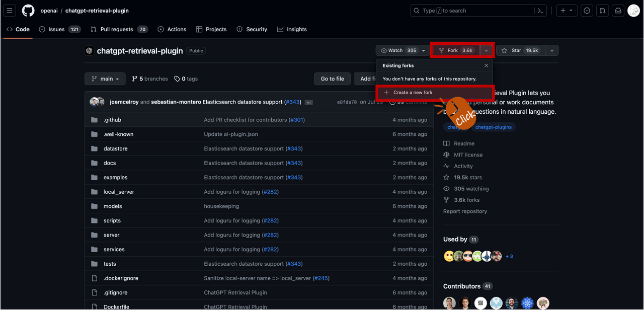This screenshot has width=644, height=310.
Task: Open the Watch dropdown button
Action: (403, 50)
